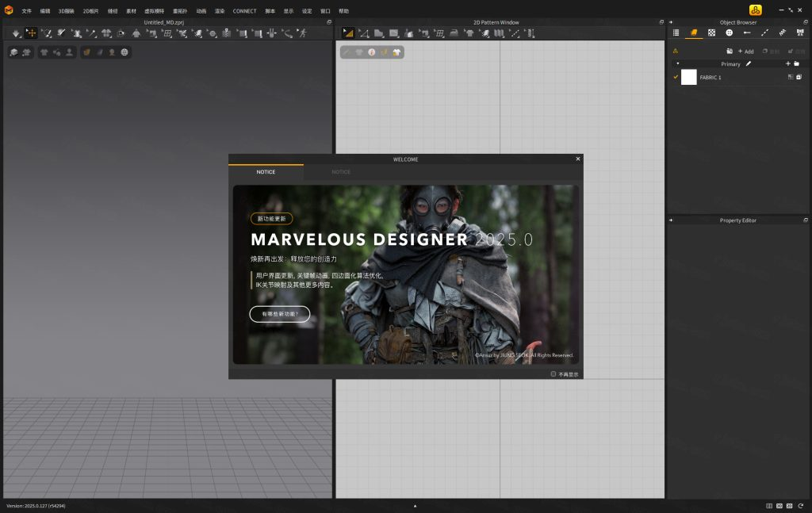Image resolution: width=812 pixels, height=513 pixels.
Task: Open the 文件 menu
Action: 27,11
